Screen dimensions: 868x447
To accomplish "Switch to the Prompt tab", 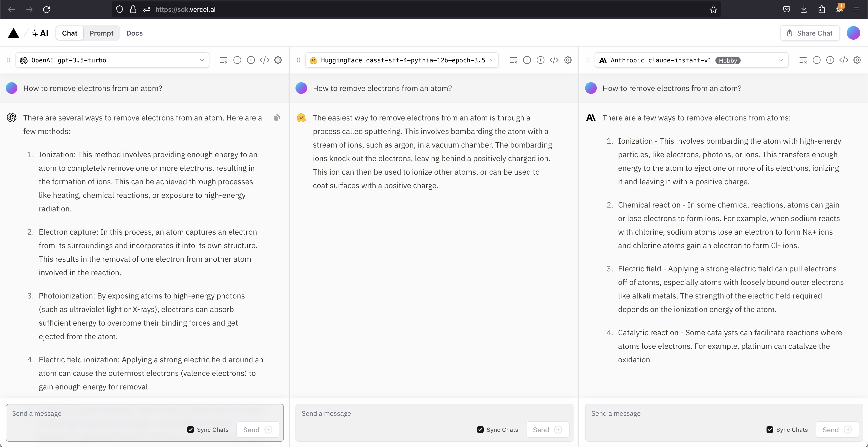I will click(101, 33).
